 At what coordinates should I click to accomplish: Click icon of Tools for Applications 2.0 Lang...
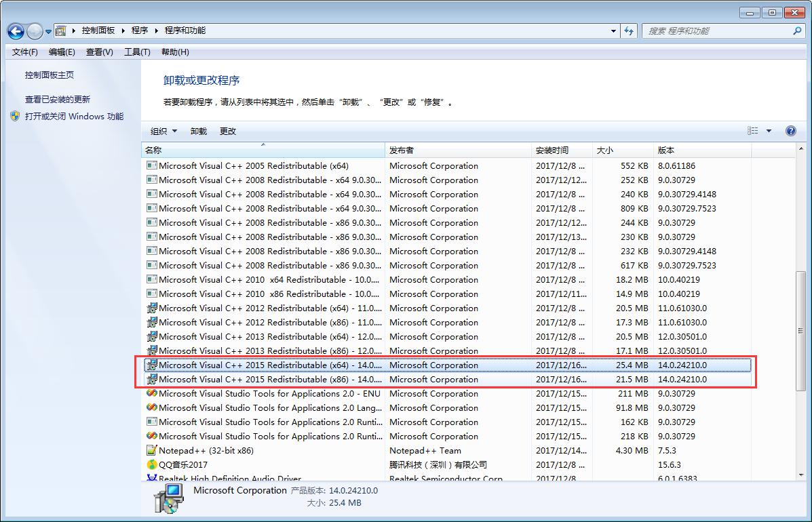click(x=152, y=407)
